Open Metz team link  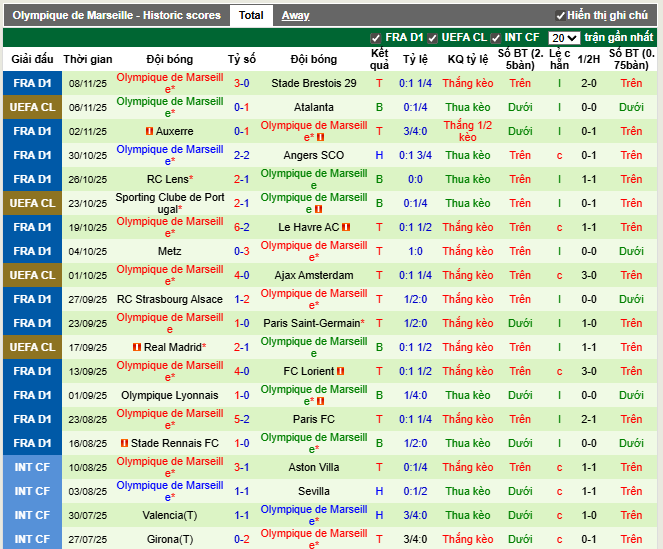(170, 252)
